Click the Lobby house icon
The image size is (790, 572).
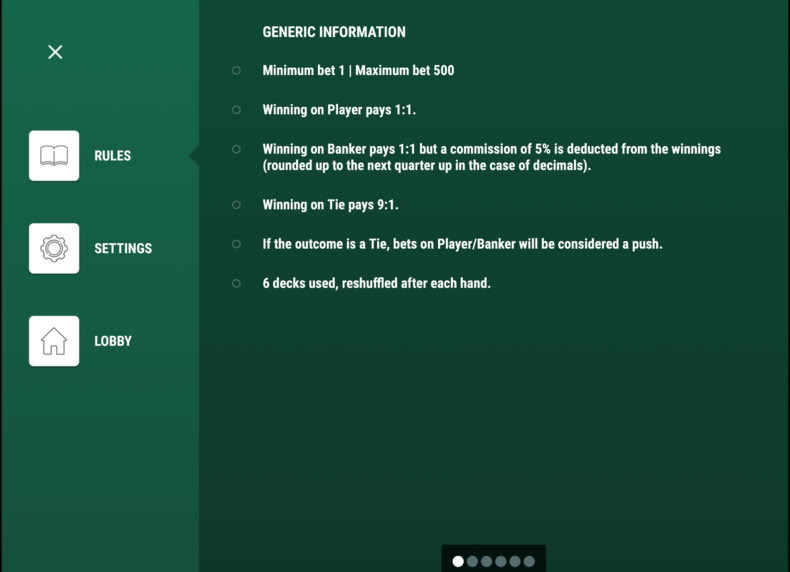[54, 341]
